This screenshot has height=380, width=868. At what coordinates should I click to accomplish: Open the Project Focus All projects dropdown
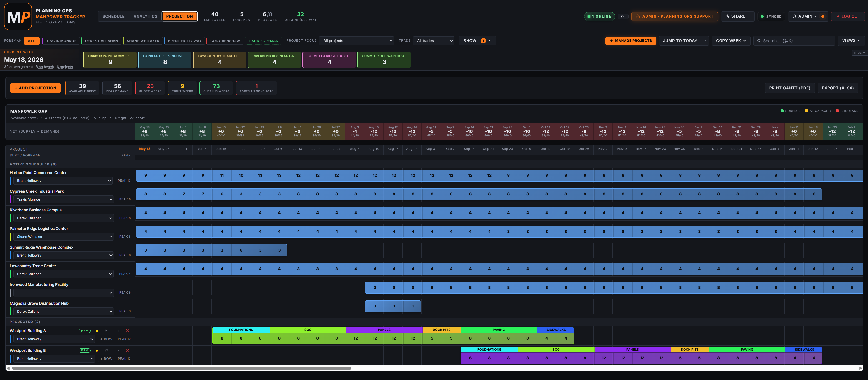[357, 41]
